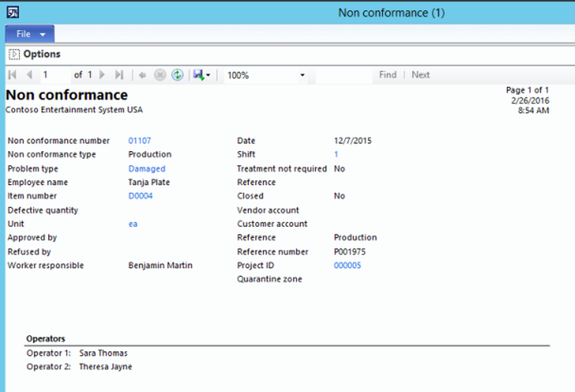The width and height of the screenshot is (575, 392).
Task: Go to first page of report
Action: (12, 75)
